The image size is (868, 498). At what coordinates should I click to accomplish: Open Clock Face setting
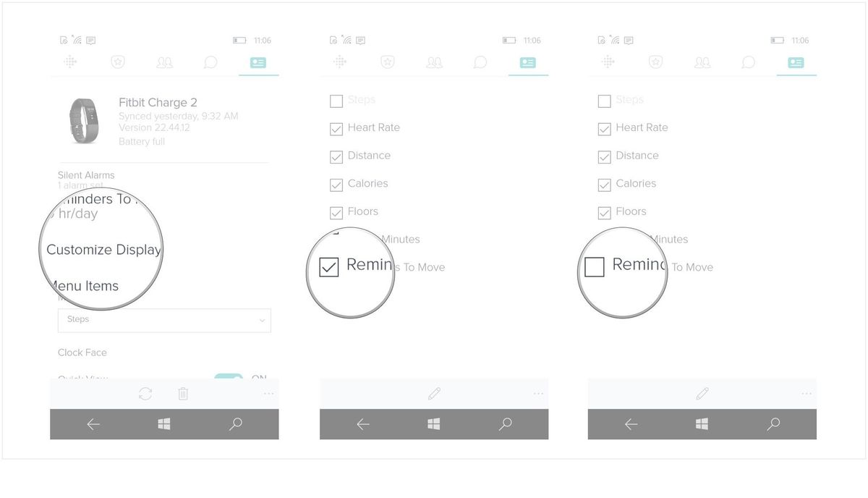(x=82, y=353)
